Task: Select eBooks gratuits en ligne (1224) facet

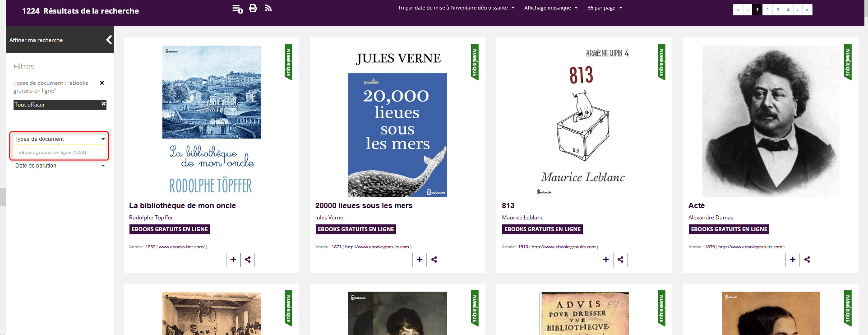Action: coord(52,153)
